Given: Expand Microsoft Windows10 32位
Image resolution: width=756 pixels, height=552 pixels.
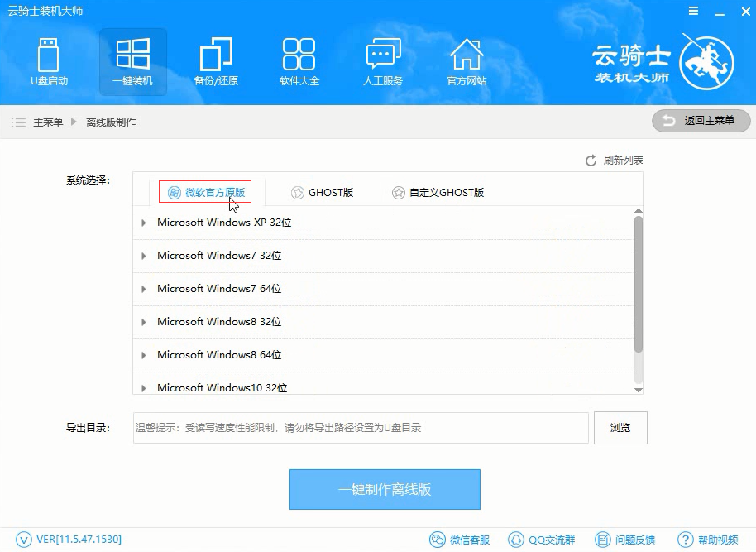Looking at the screenshot, I should [143, 388].
